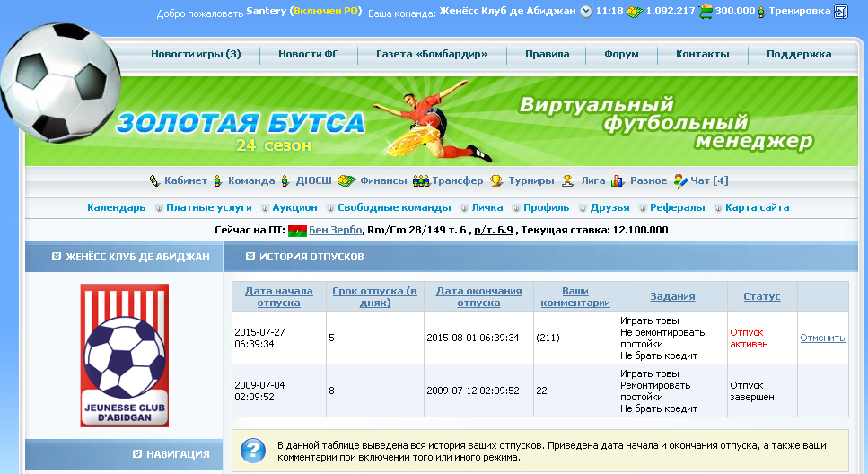Sort table by Дата начала отпуска

pos(278,296)
